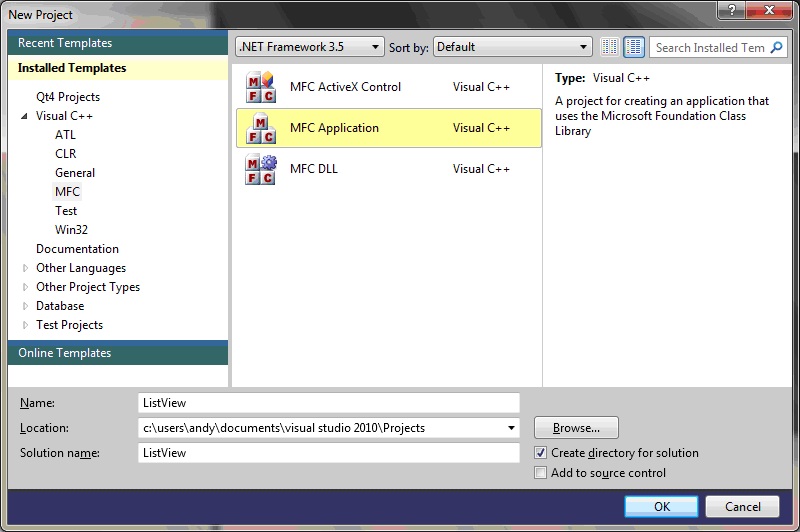The height and width of the screenshot is (532, 800).
Task: Select the CLR category
Action: (x=66, y=154)
